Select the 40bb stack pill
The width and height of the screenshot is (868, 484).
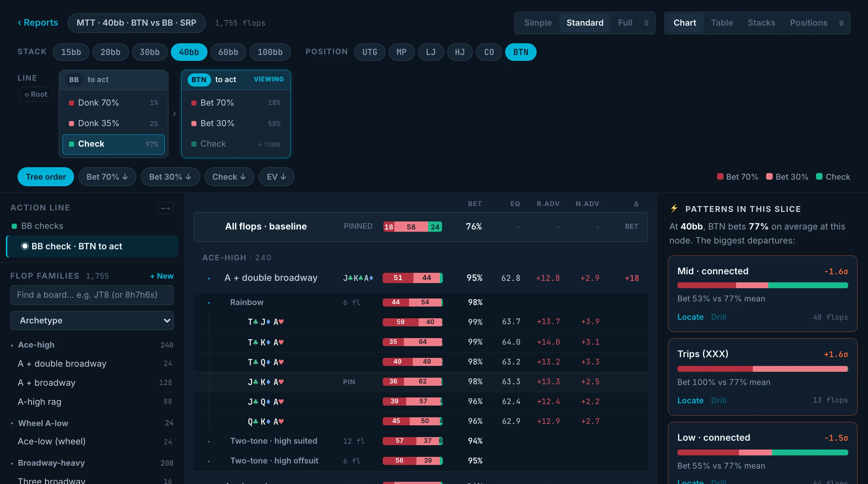coord(189,52)
